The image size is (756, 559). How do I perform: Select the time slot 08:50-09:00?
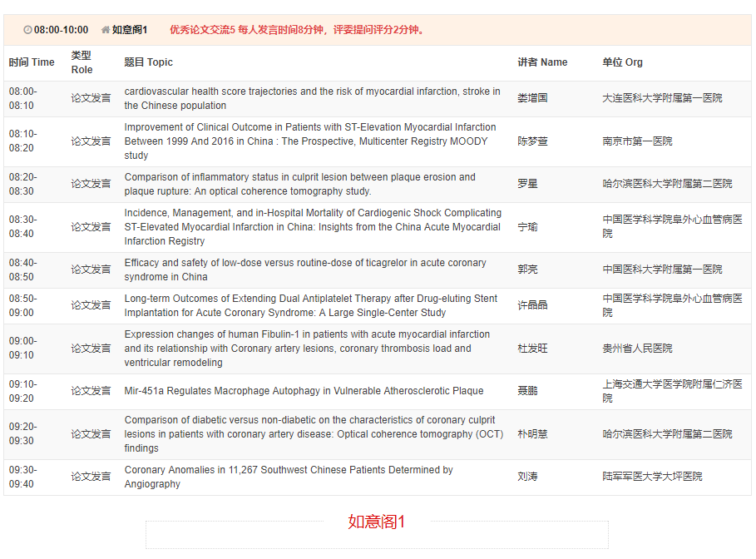[x=22, y=306]
